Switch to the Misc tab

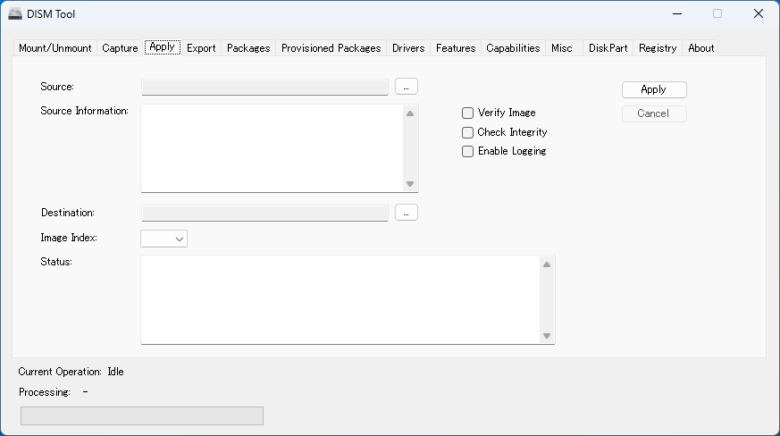[562, 48]
